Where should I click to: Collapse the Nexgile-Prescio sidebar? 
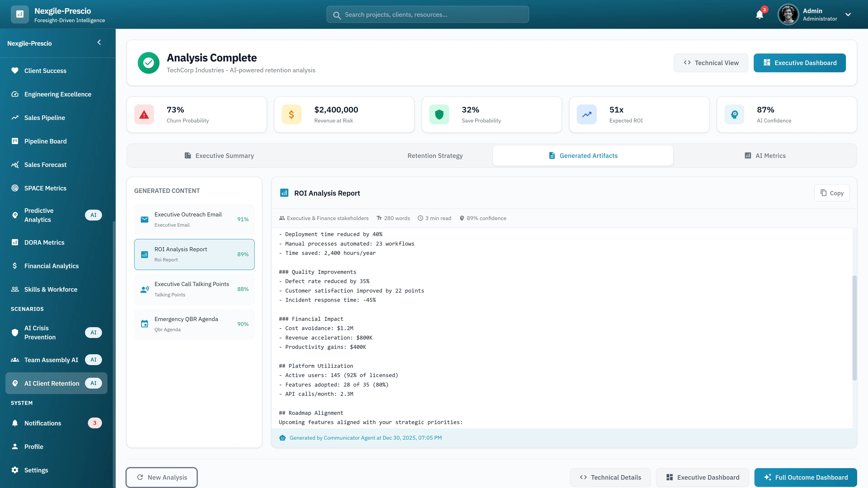point(99,42)
